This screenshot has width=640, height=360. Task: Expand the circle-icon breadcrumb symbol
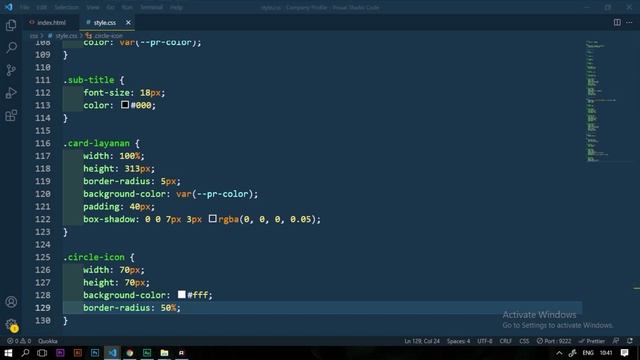108,36
